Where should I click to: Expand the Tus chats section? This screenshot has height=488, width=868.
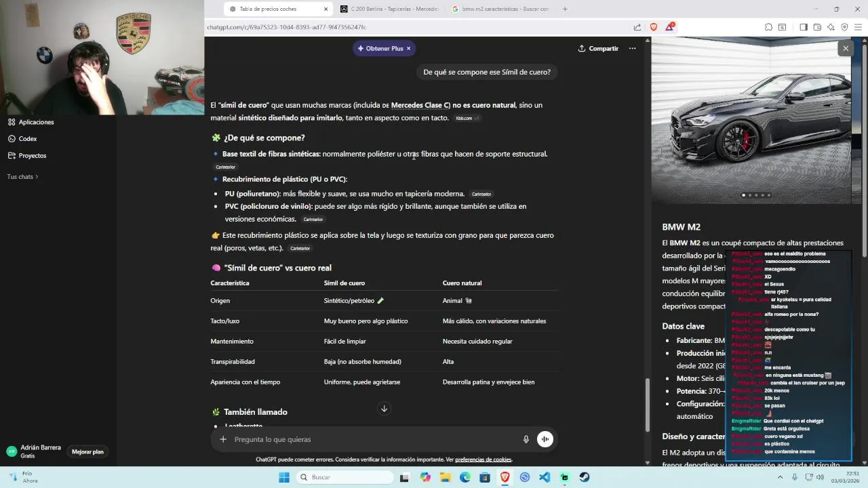click(22, 177)
